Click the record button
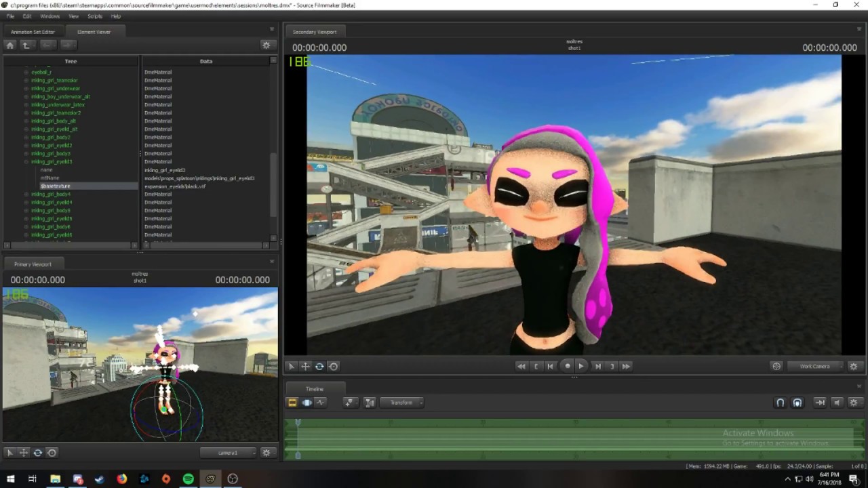This screenshot has height=488, width=868. click(x=568, y=366)
